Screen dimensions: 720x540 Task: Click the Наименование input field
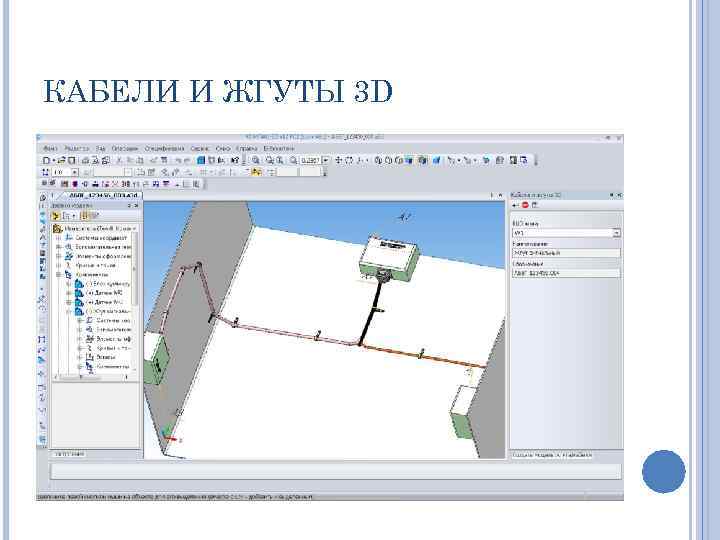pyautogui.click(x=566, y=253)
